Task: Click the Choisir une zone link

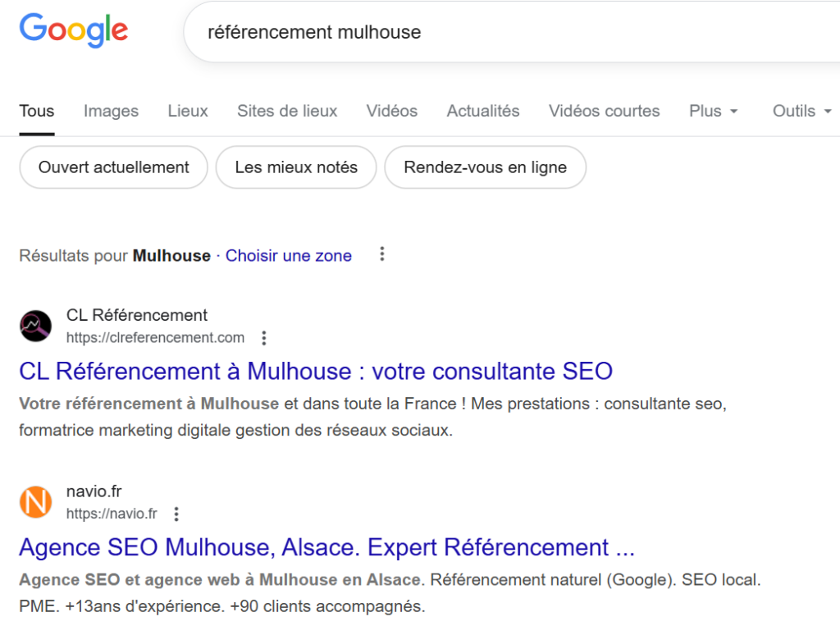Action: 288,256
